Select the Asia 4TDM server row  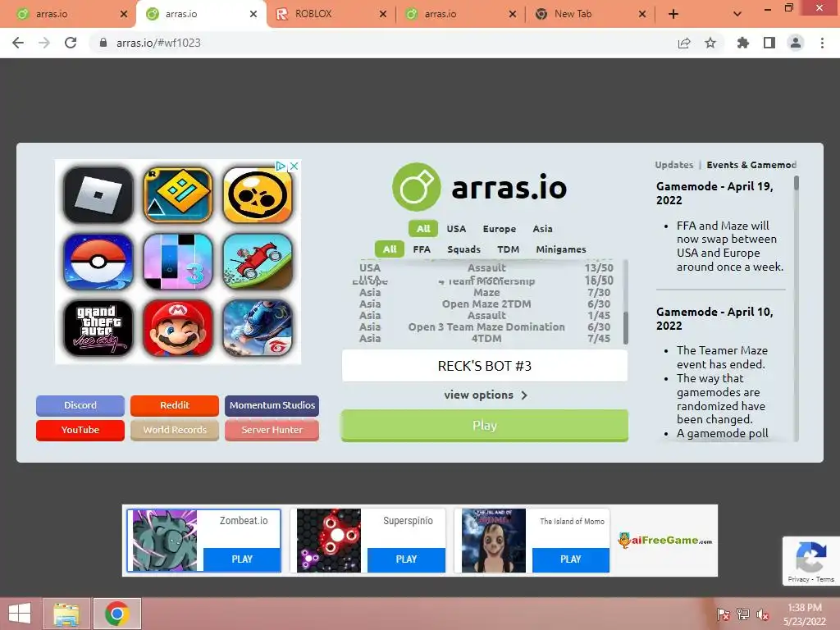(x=484, y=339)
